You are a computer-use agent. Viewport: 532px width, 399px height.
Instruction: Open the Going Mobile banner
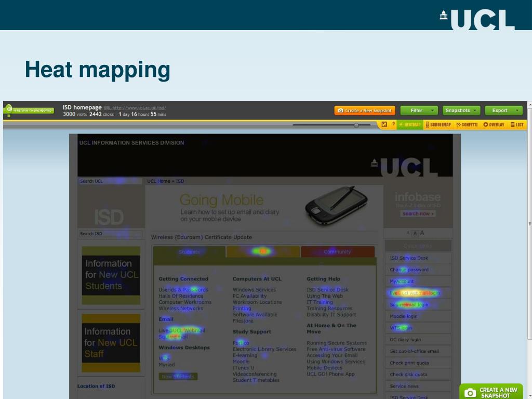point(264,207)
